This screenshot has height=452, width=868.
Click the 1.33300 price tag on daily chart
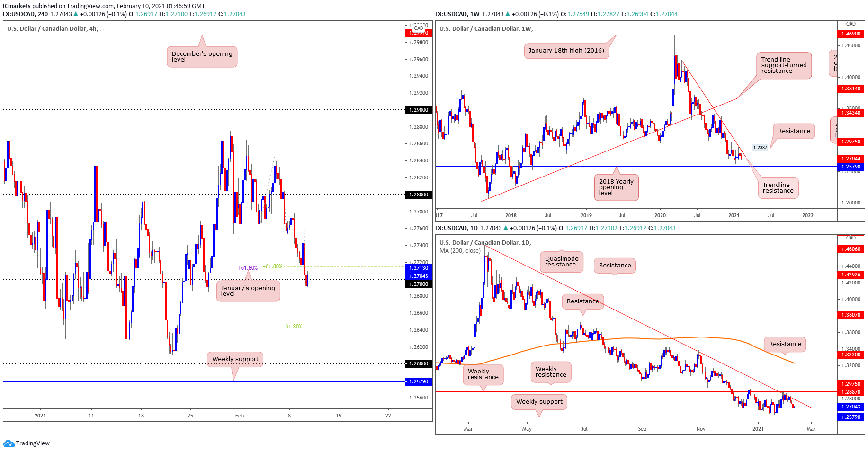tap(850, 355)
